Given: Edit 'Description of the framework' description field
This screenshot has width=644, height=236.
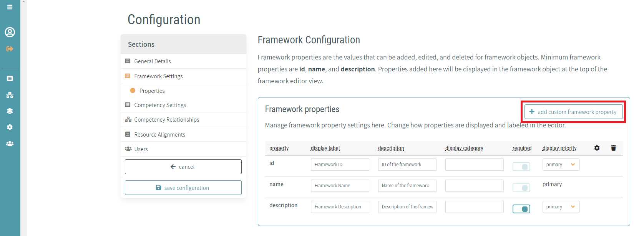Looking at the screenshot, I should click(407, 207).
